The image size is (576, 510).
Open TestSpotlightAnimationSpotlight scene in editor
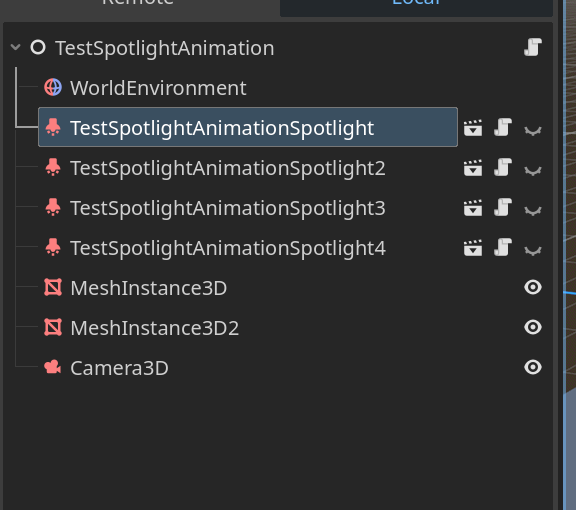click(x=473, y=128)
